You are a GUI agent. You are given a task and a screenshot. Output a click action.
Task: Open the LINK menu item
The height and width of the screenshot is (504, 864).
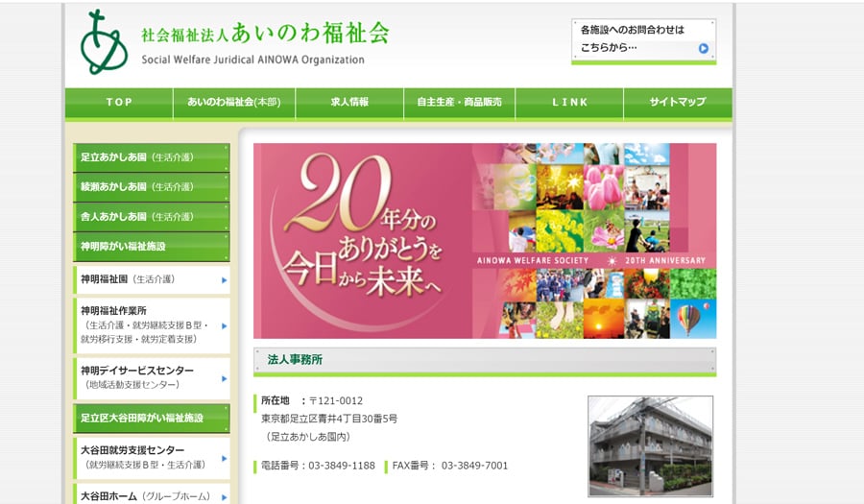pos(569,103)
